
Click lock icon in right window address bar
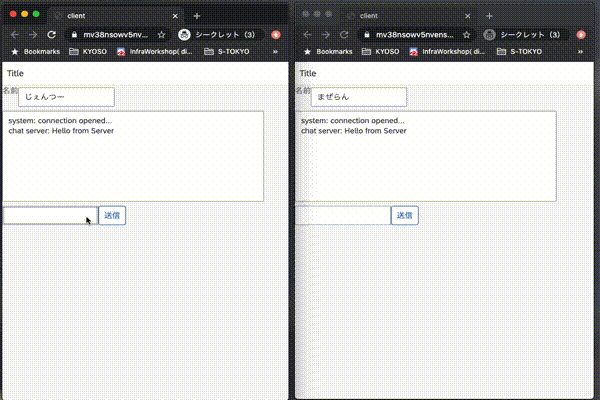367,35
